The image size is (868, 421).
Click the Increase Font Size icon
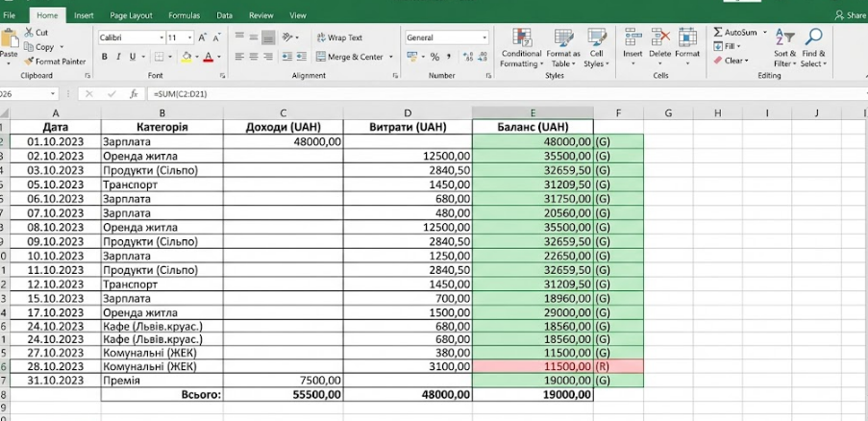pyautogui.click(x=203, y=37)
